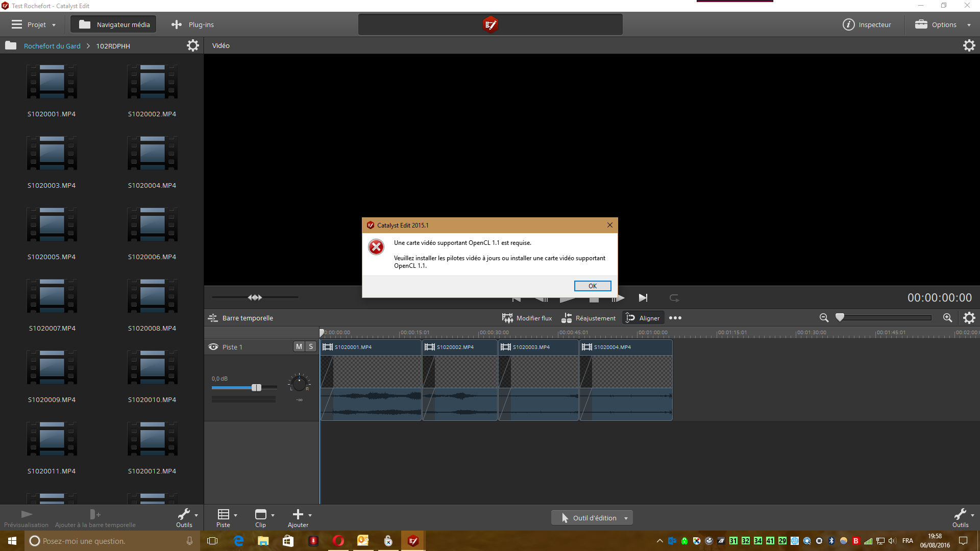This screenshot has width=980, height=551.
Task: Solo Piste 1 with S button
Action: click(311, 346)
